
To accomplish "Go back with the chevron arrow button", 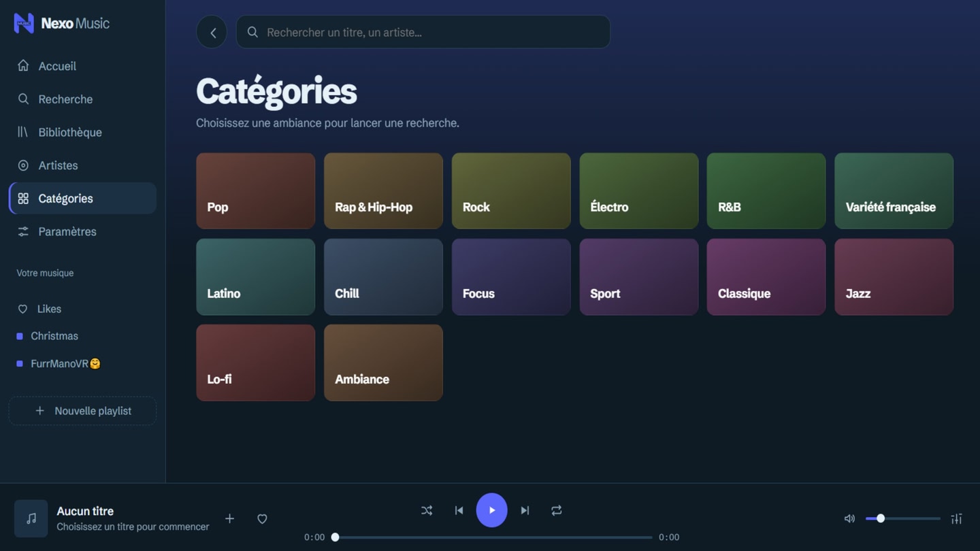I will (212, 32).
